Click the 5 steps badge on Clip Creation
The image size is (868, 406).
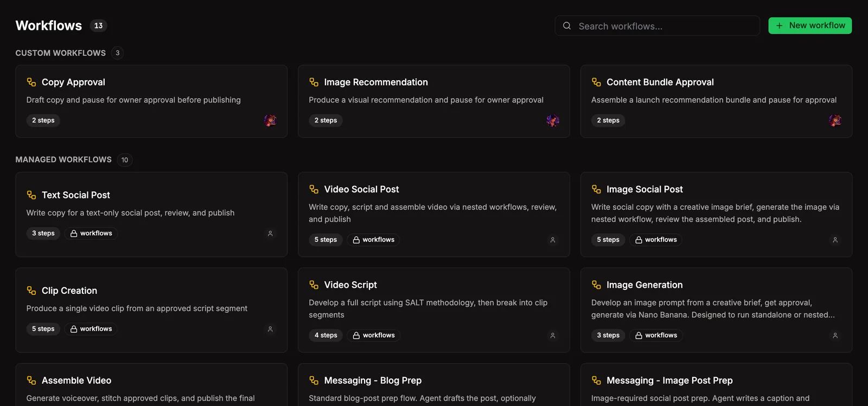point(43,329)
